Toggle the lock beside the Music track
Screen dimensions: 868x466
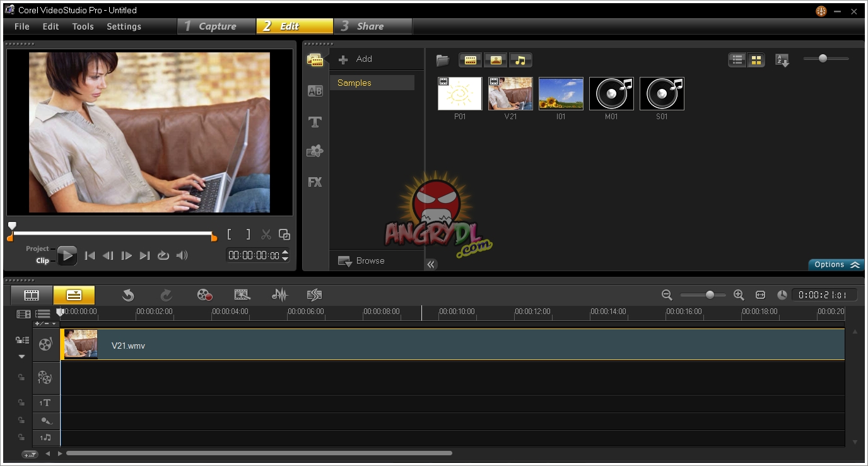[x=21, y=438]
